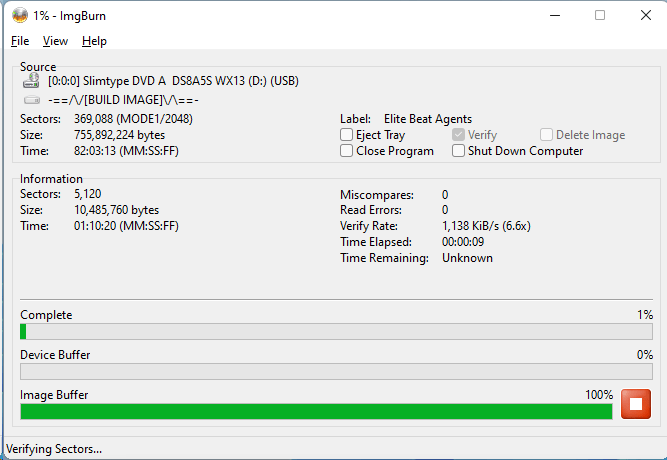This screenshot has height=460, width=667.
Task: Click the Miscompares label
Action: 377,195
